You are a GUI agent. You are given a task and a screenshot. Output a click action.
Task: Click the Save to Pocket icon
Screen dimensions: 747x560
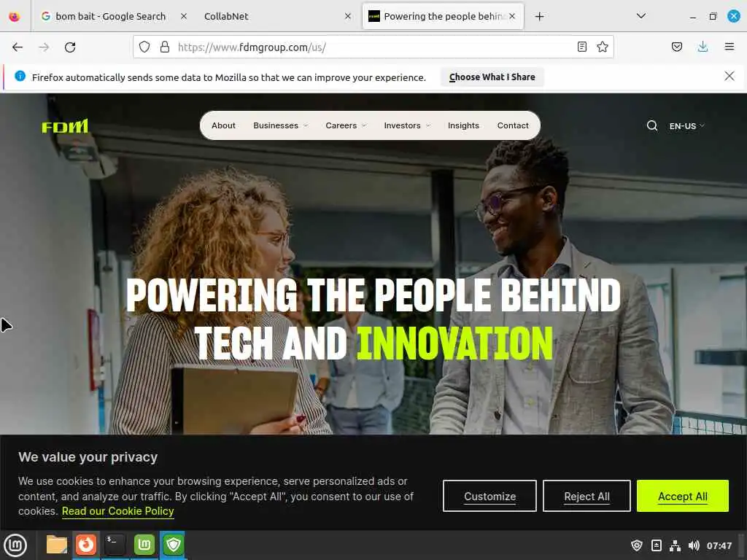pyautogui.click(x=676, y=47)
